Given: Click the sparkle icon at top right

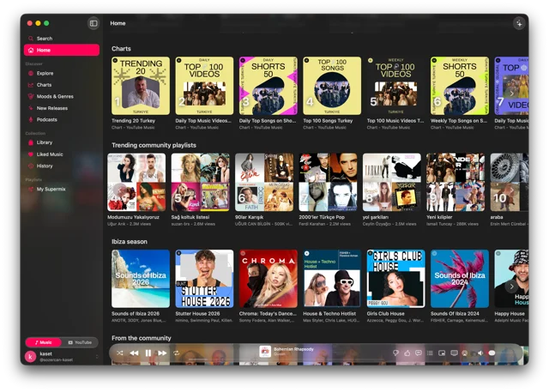Looking at the screenshot, I should pyautogui.click(x=519, y=23).
